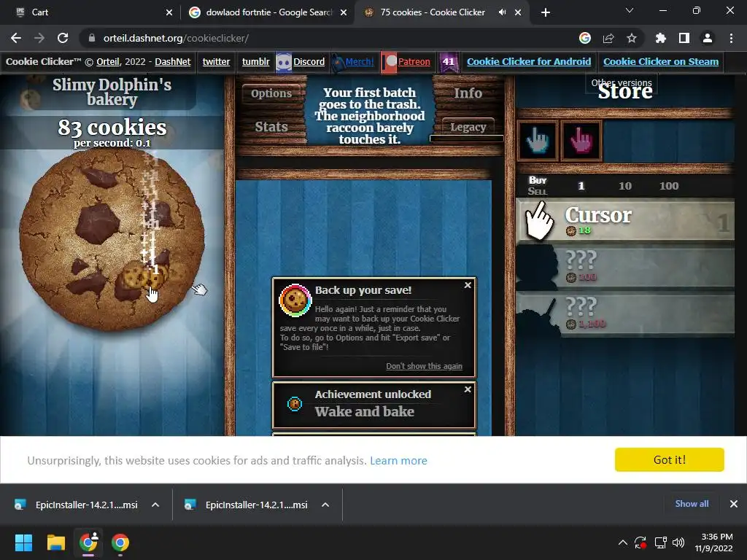747x560 pixels.
Task: Open Learn more about cookies link
Action: tap(398, 461)
